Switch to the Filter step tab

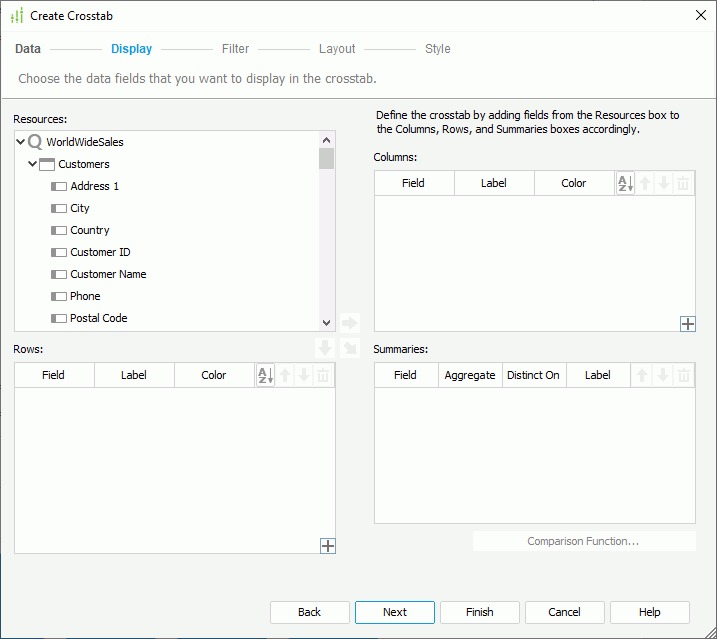point(235,49)
